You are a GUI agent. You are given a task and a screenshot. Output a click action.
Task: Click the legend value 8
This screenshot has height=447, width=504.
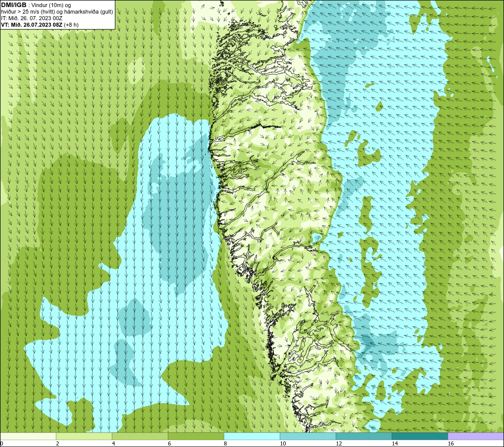pos(225,444)
